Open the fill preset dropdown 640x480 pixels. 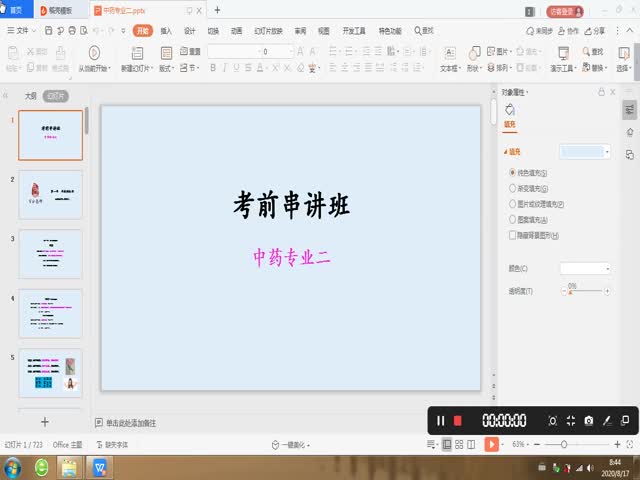point(585,152)
